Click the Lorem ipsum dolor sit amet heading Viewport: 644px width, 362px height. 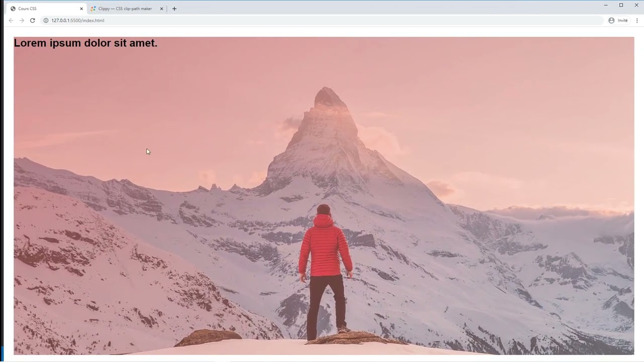point(86,43)
